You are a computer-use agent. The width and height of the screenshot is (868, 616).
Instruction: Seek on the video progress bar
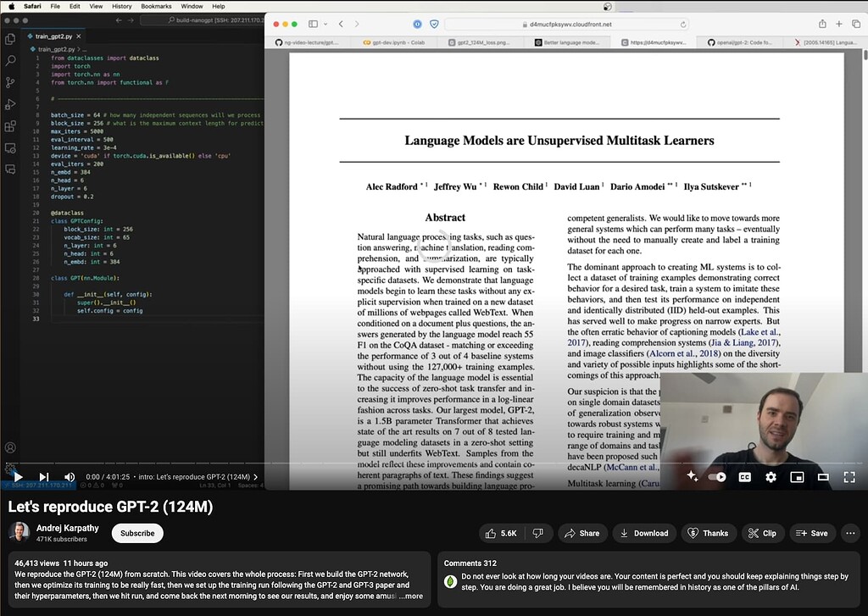pos(339,463)
